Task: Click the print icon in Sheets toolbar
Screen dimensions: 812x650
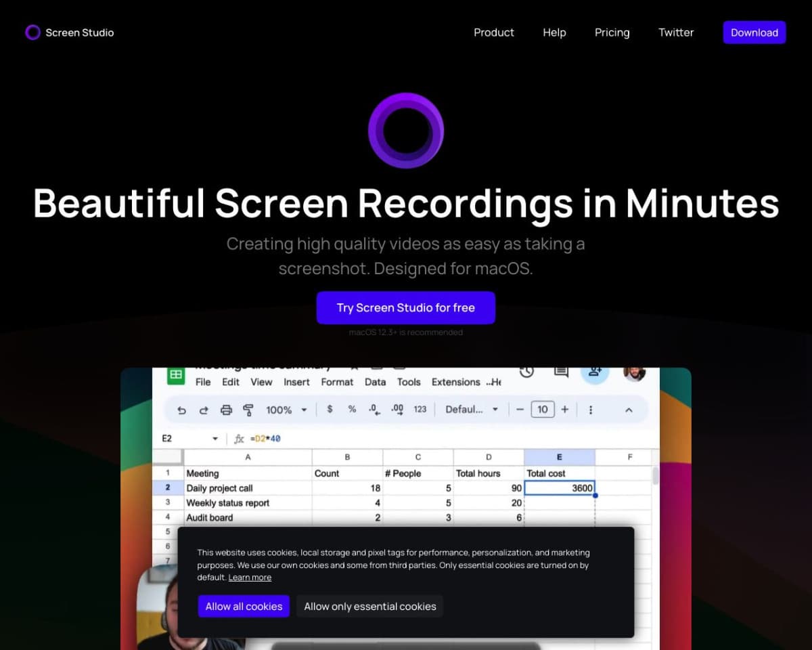Action: click(x=226, y=410)
